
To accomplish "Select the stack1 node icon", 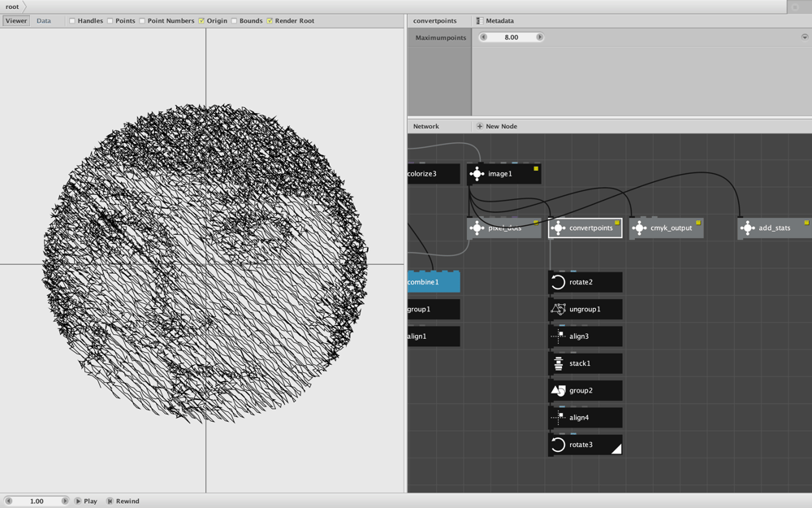I will tap(558, 363).
